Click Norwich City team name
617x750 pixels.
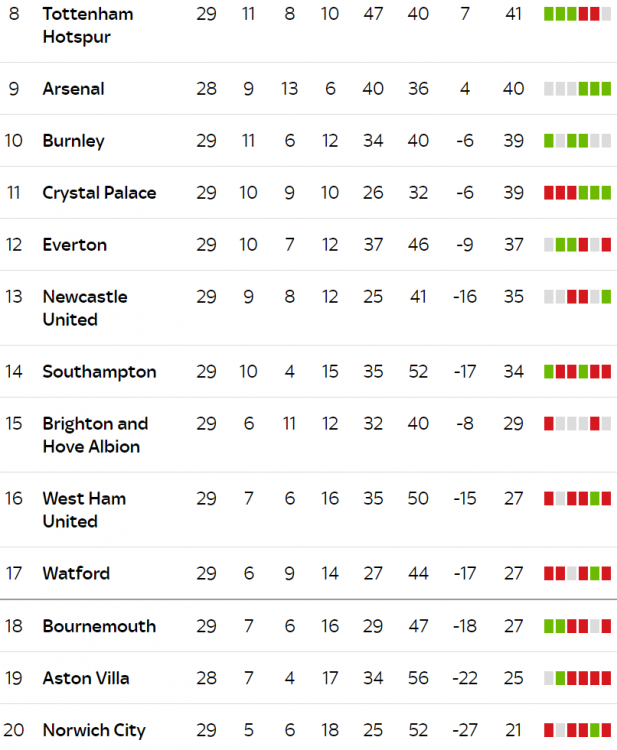pos(94,730)
